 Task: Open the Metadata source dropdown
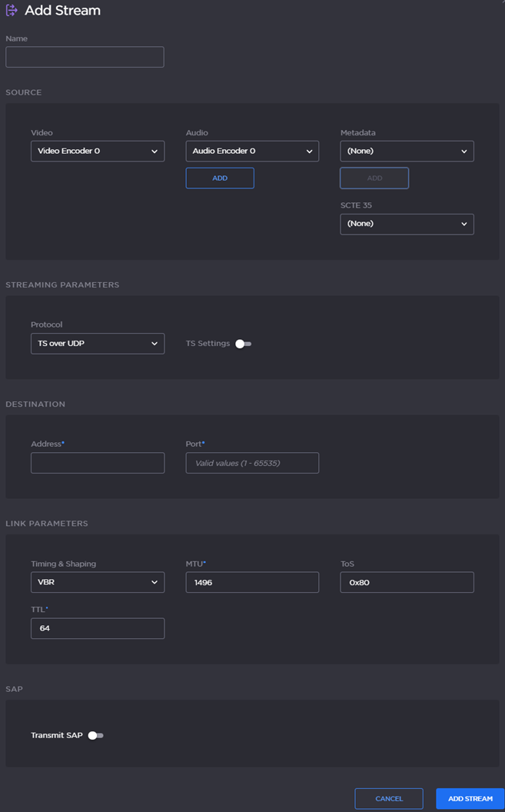click(x=407, y=151)
